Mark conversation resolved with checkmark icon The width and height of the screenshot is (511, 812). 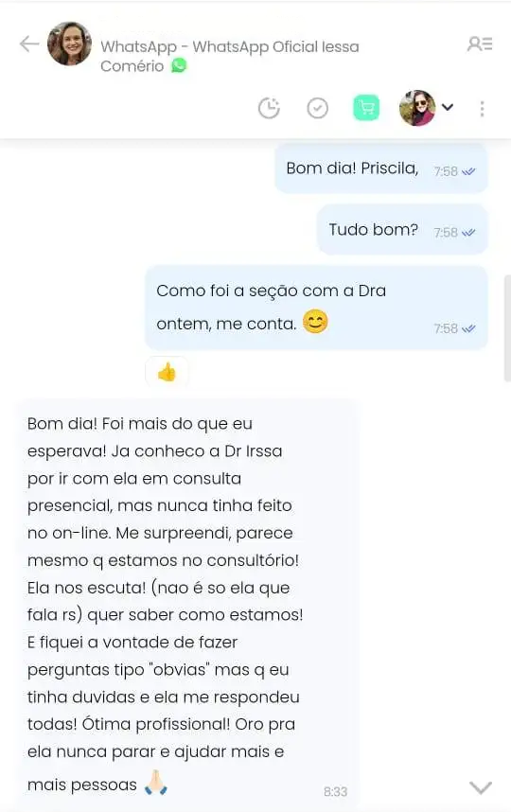click(x=317, y=108)
